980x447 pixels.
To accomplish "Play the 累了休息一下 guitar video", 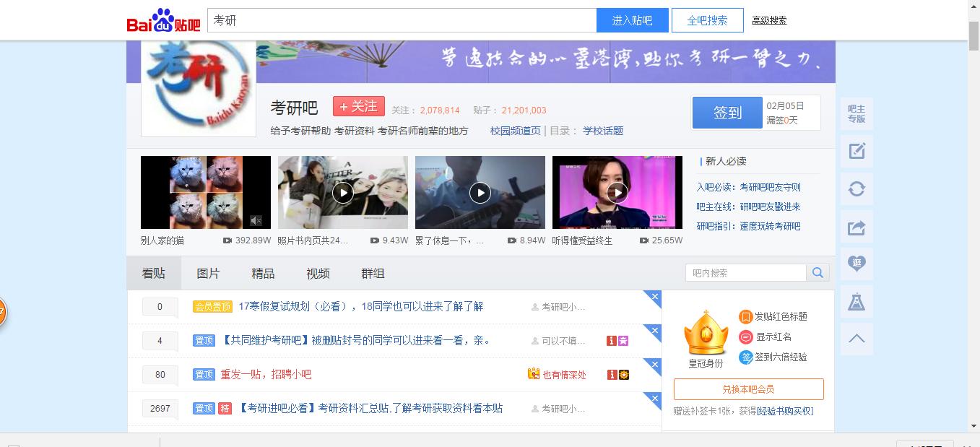I will pos(480,192).
